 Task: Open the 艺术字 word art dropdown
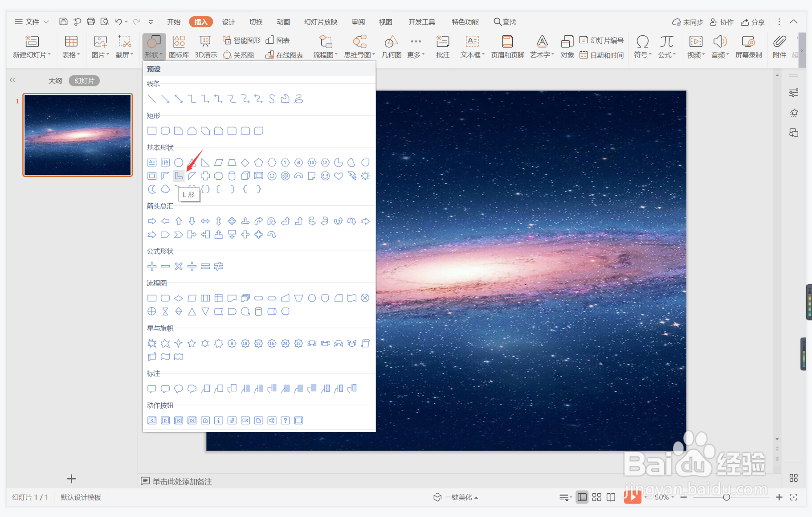[x=542, y=55]
